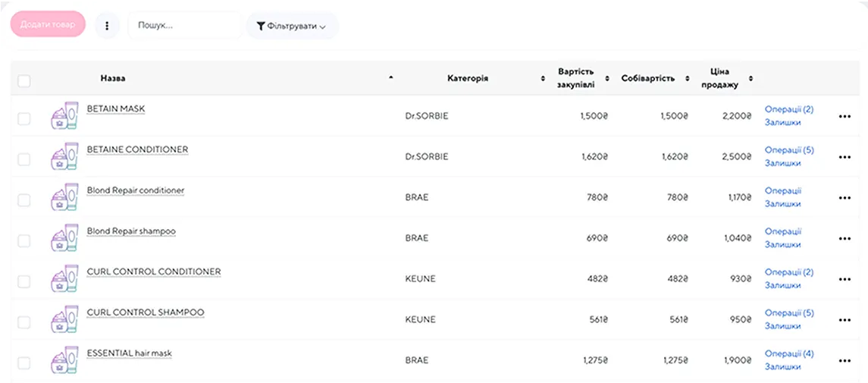Sort table by Ціна продажу column
This screenshot has width=868, height=383.
750,79
